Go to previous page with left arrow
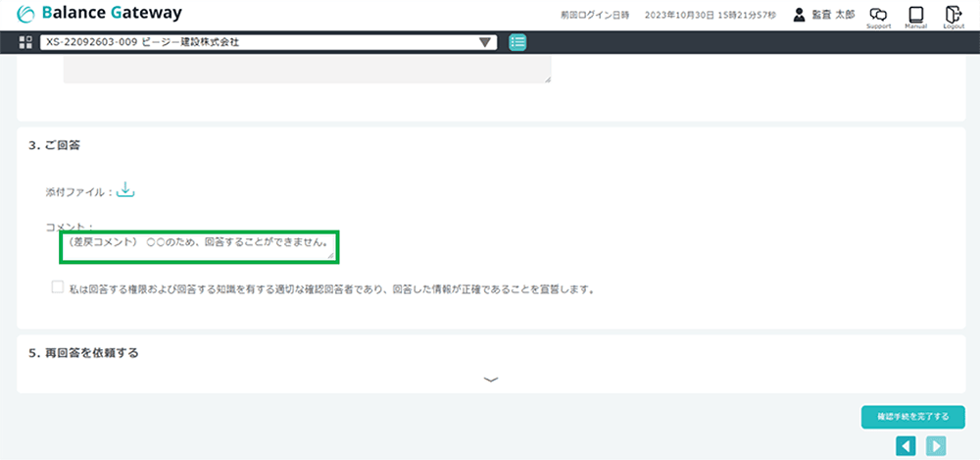The height and width of the screenshot is (460, 980). coord(906,446)
